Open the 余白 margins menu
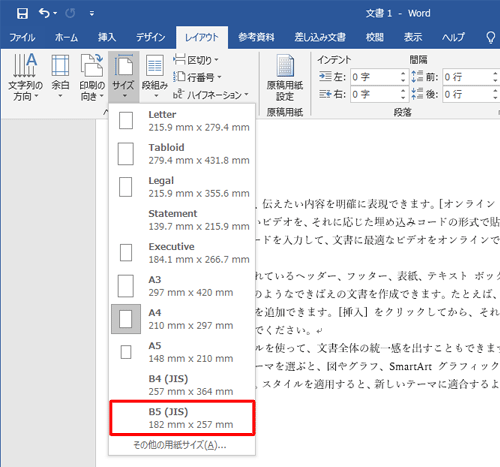 [x=60, y=77]
